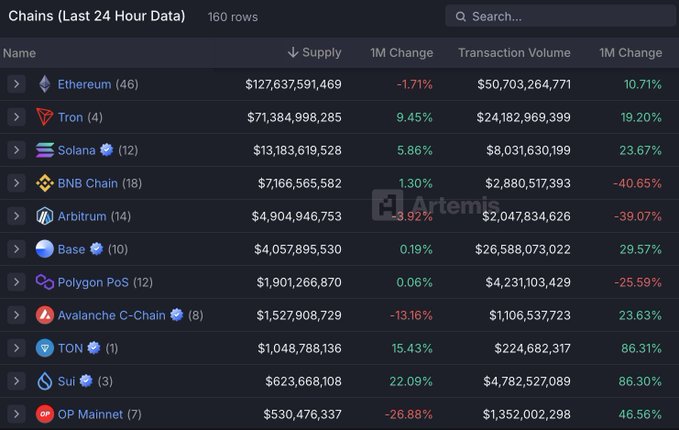Screen dimensions: 679x430
Task: Click the Ethereum chain logo icon
Action: tap(44, 84)
